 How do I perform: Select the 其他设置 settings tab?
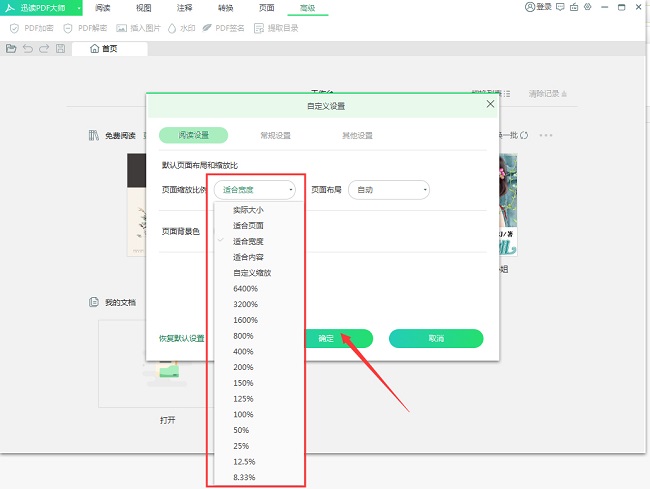pos(357,136)
